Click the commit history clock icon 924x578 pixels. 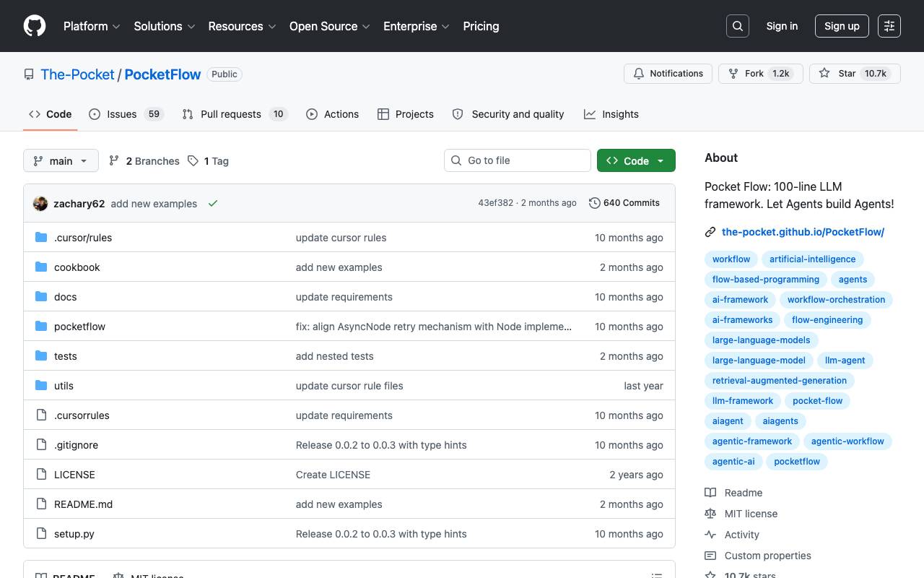[x=595, y=203]
